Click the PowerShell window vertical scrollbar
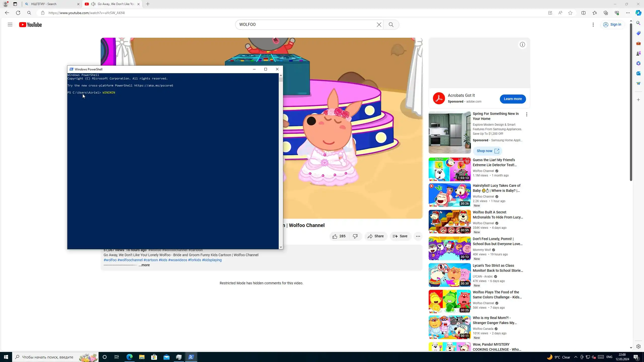This screenshot has width=644, height=362. pos(281,161)
